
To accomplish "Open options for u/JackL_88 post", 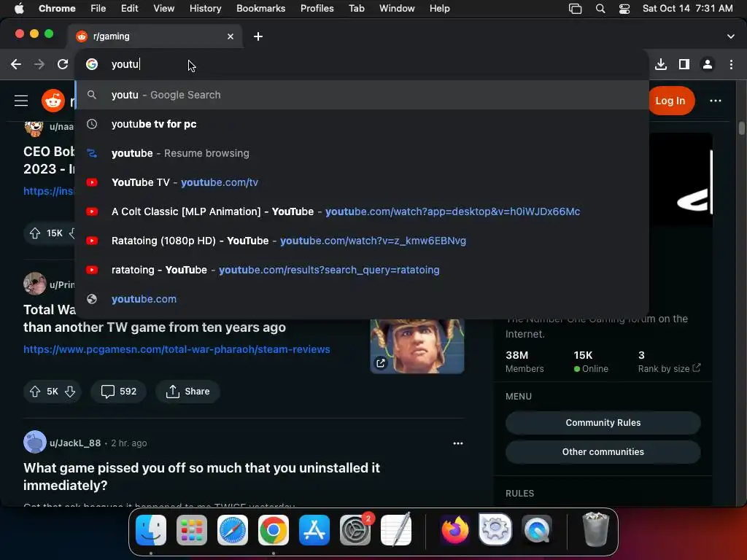I will tap(458, 443).
